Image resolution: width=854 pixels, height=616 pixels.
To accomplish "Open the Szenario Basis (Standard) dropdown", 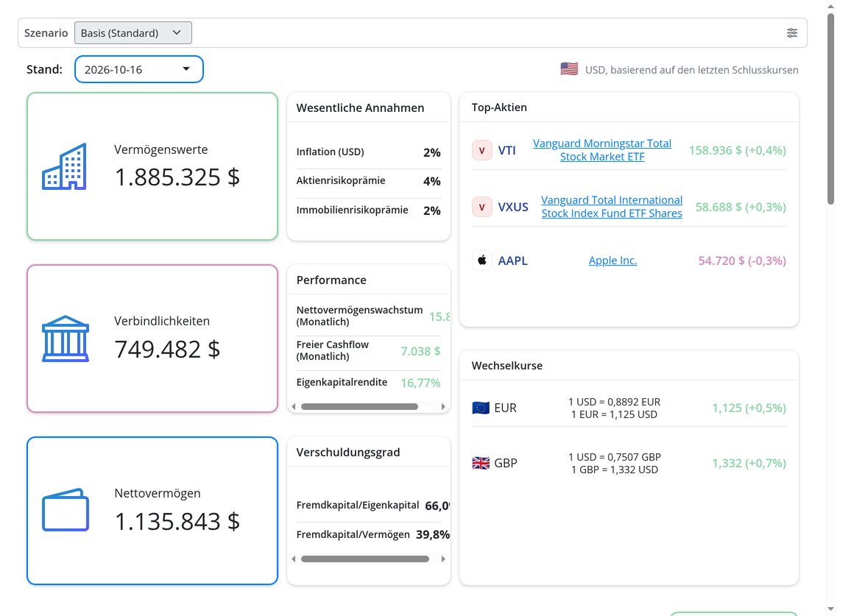I will pyautogui.click(x=133, y=32).
